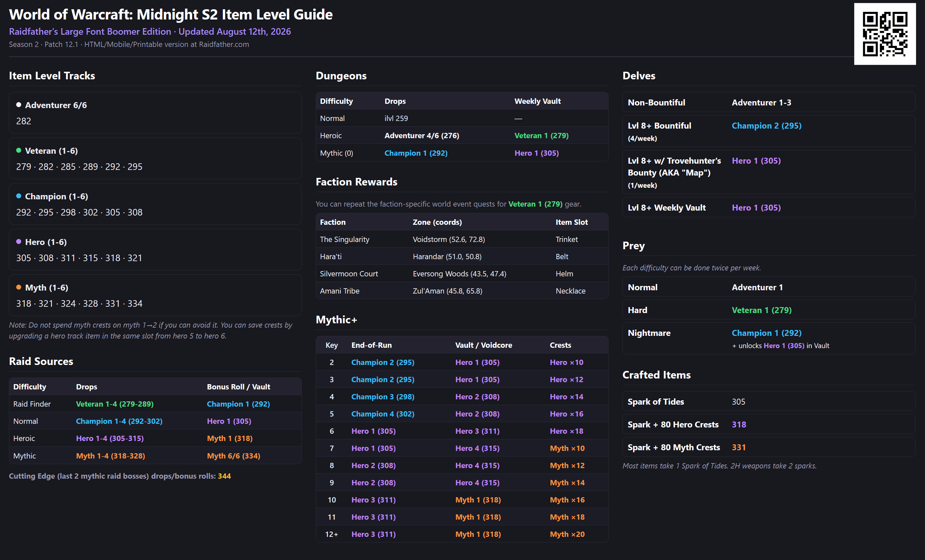Click the purple Hero track dot

pos(19,242)
